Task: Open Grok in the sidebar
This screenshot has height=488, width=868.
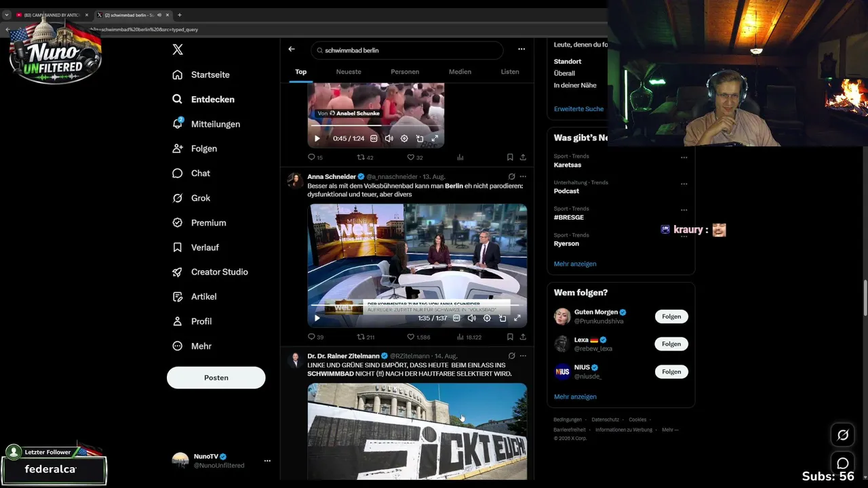Action: (x=191, y=198)
